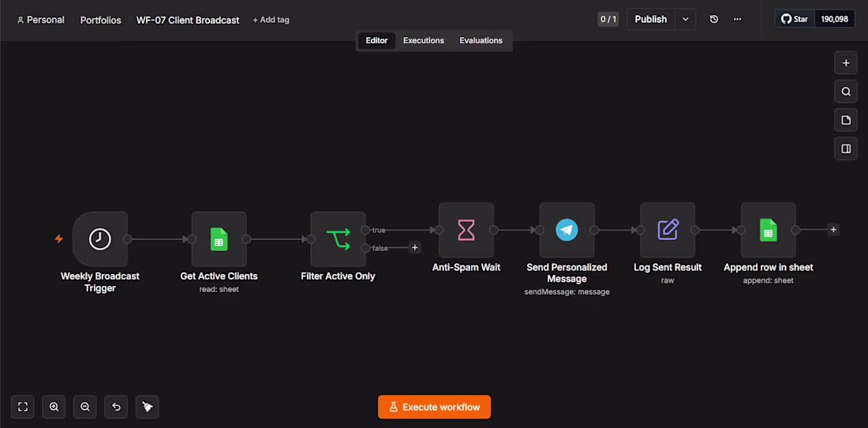Click the 'read: sheet' subtitle text
Viewport: 868px width, 428px height.
219,289
